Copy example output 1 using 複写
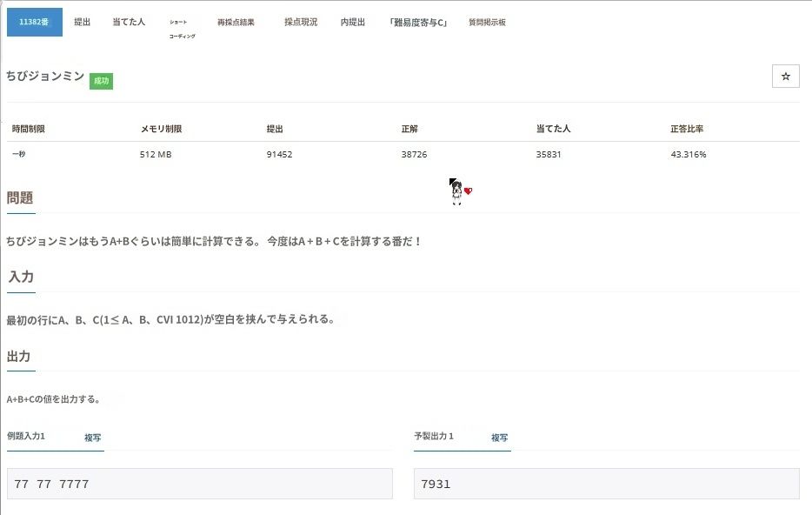Screen dimensions: 812x515 499,438
